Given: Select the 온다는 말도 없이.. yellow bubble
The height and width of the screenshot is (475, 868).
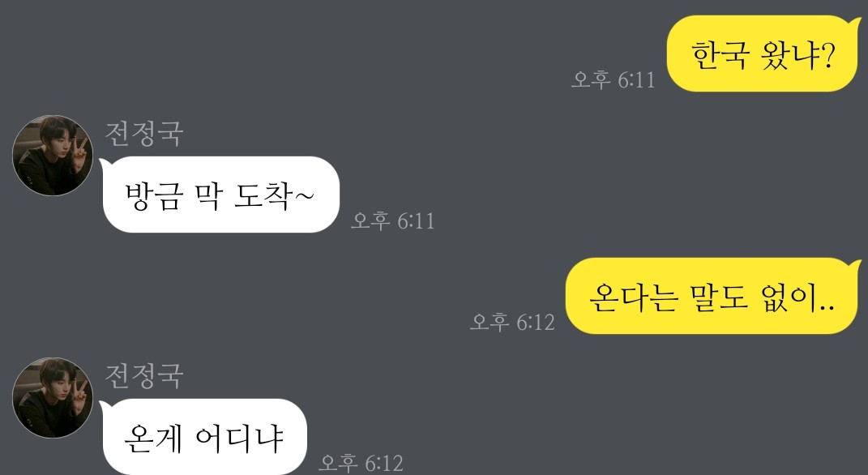Looking at the screenshot, I should tap(713, 296).
